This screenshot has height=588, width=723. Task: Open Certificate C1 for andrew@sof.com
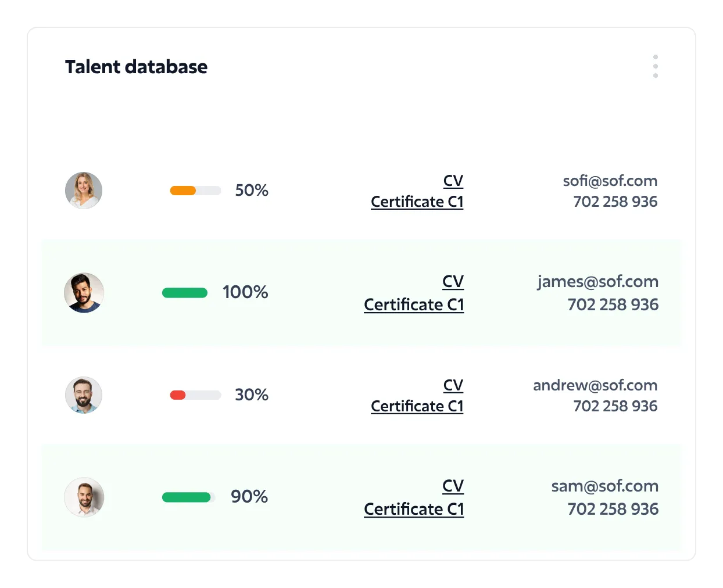point(417,406)
